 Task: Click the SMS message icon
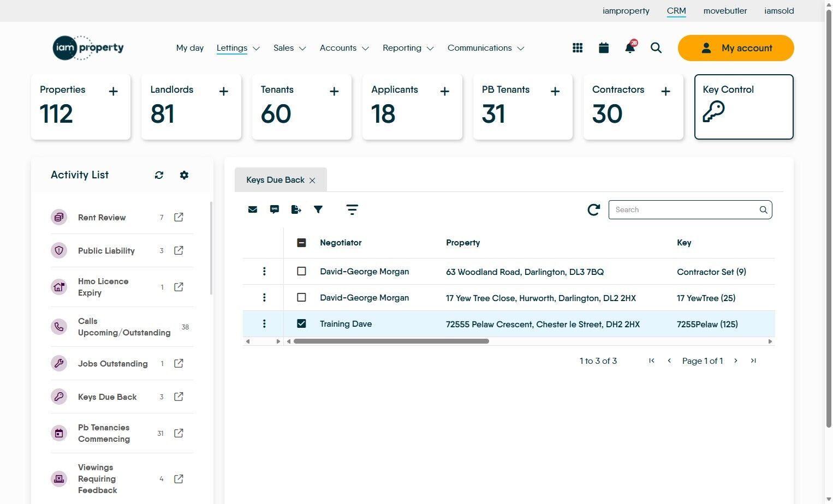pyautogui.click(x=274, y=209)
